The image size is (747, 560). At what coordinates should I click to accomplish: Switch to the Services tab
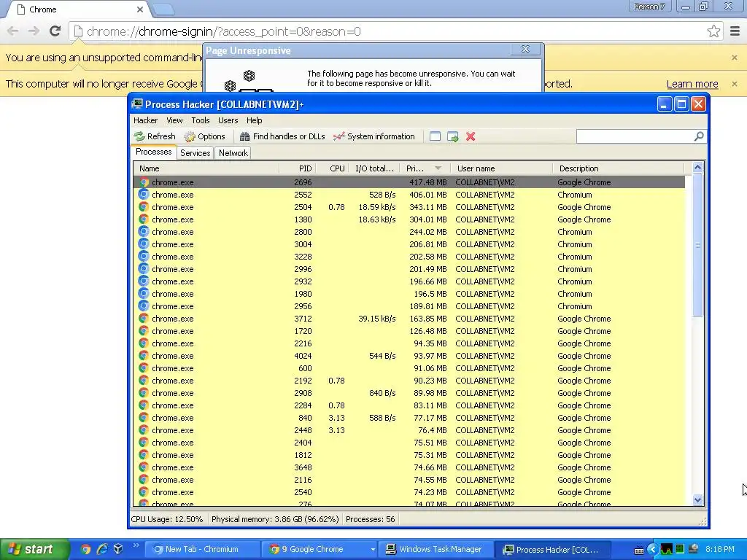point(196,153)
